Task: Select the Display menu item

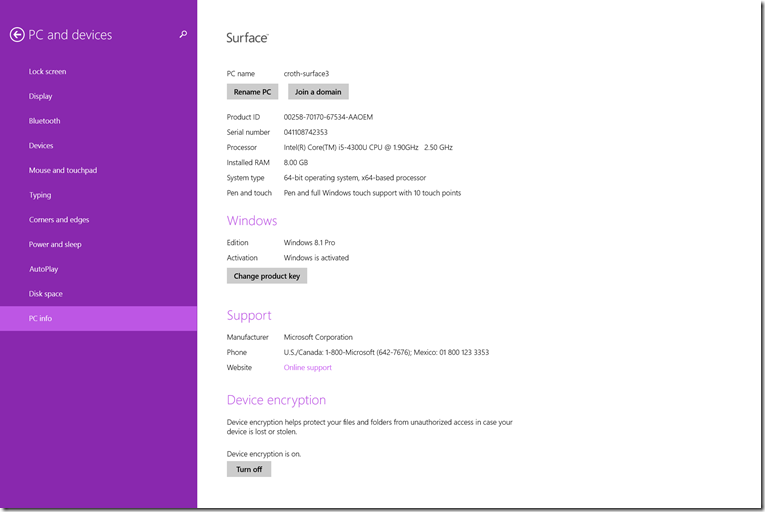Action: point(40,96)
